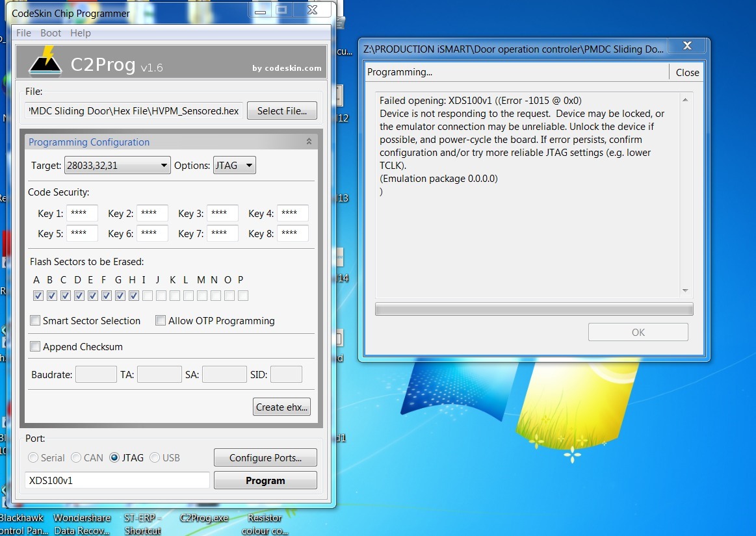Screen dimensions: 756x536
Task: Uncheck flash sector B checkbox
Action: coord(52,296)
